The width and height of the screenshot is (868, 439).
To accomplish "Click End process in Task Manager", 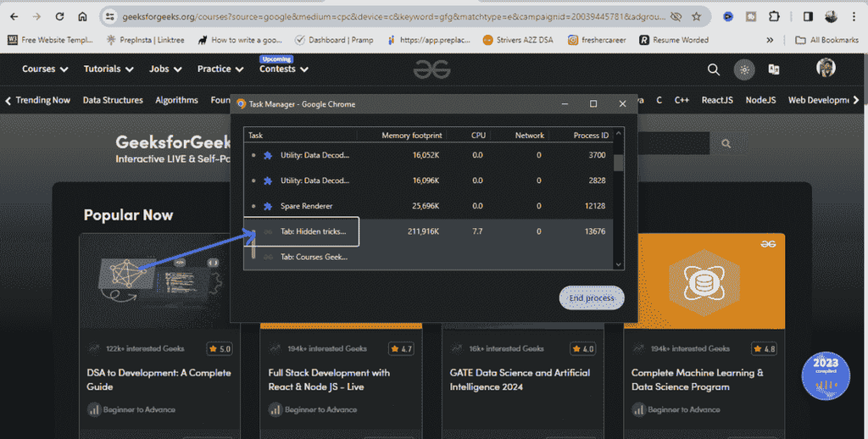I will click(592, 297).
